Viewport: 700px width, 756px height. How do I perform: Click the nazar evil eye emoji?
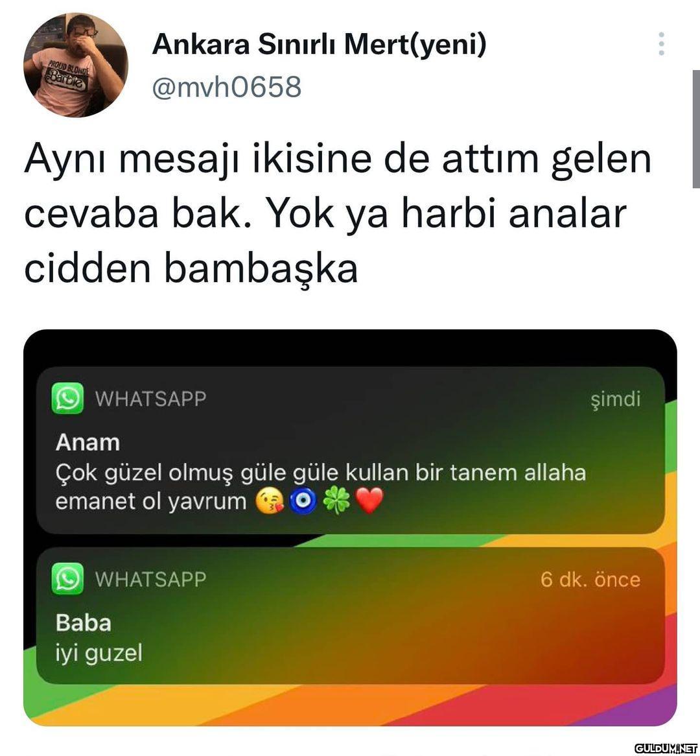[303, 501]
